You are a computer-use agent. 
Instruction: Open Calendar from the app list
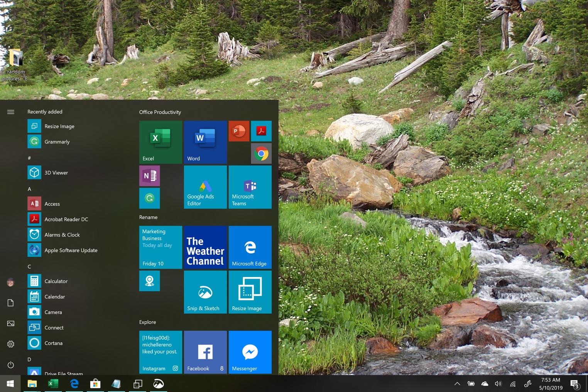pos(77,297)
